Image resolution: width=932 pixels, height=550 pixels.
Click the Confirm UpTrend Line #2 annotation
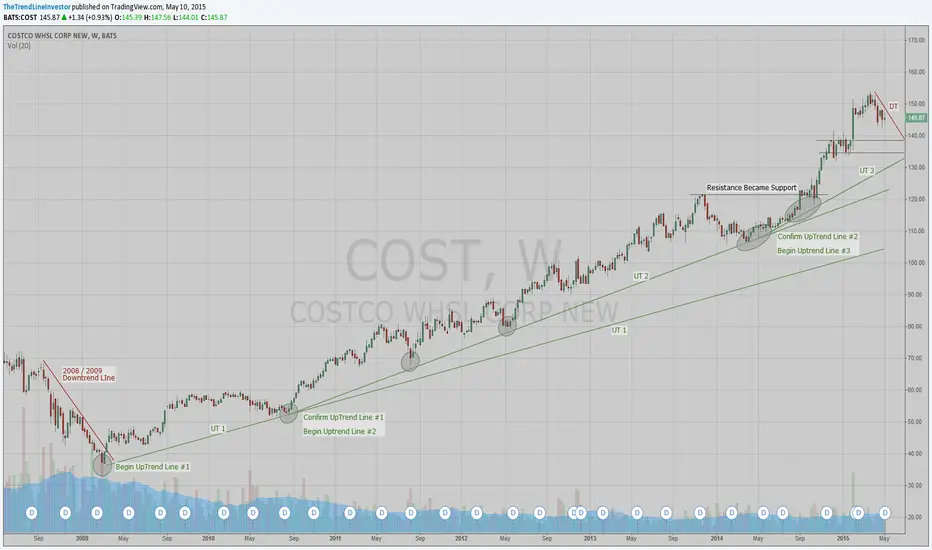click(817, 237)
